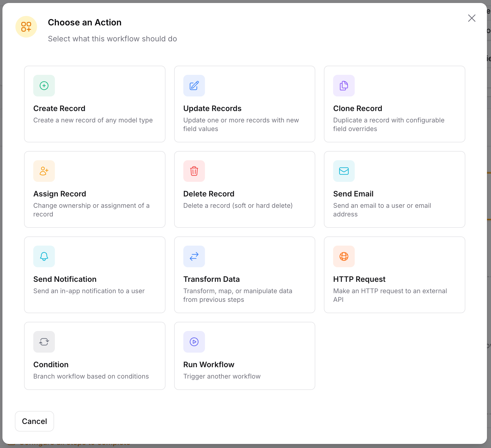Click the Assign Record user icon

[44, 171]
